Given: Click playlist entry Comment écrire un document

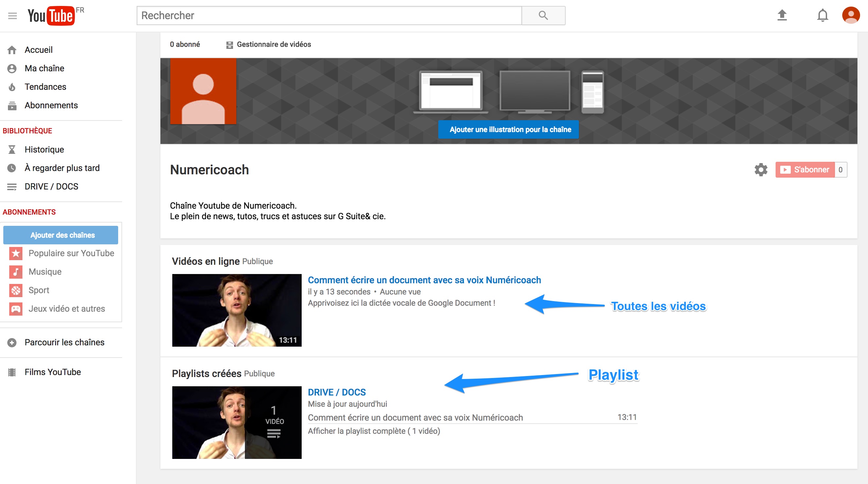Looking at the screenshot, I should pyautogui.click(x=416, y=418).
